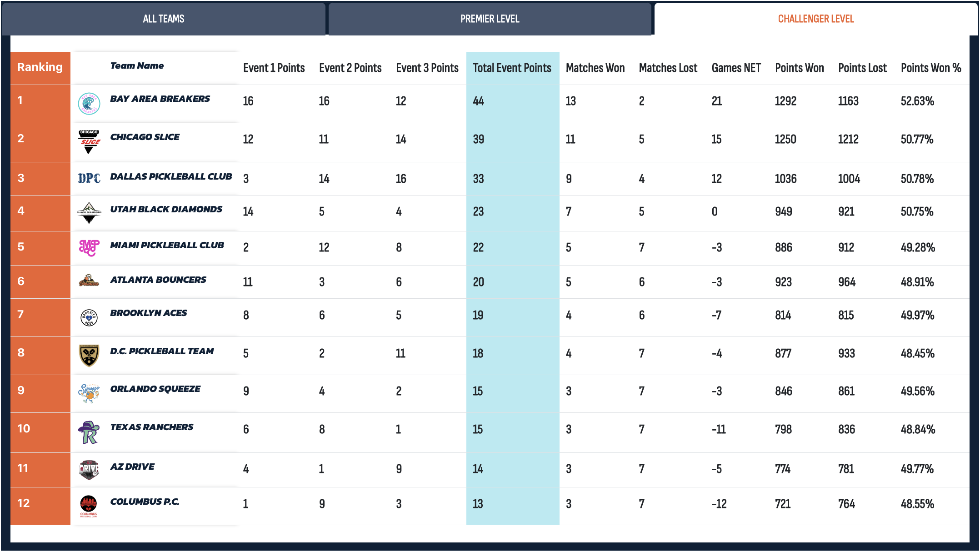Click the Columbus P.C. red logo
Screen dimensions: 980x552
coord(89,506)
